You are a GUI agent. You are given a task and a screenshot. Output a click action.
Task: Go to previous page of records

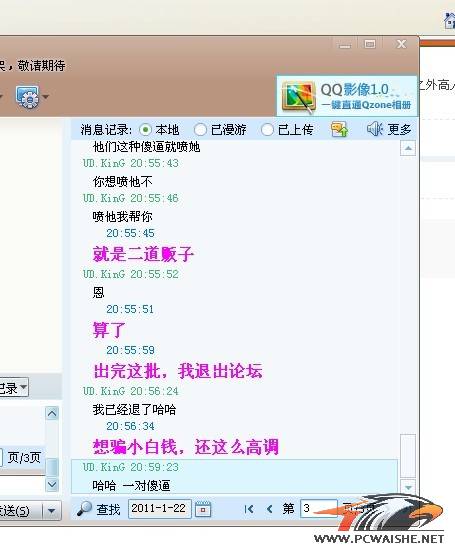click(x=269, y=509)
